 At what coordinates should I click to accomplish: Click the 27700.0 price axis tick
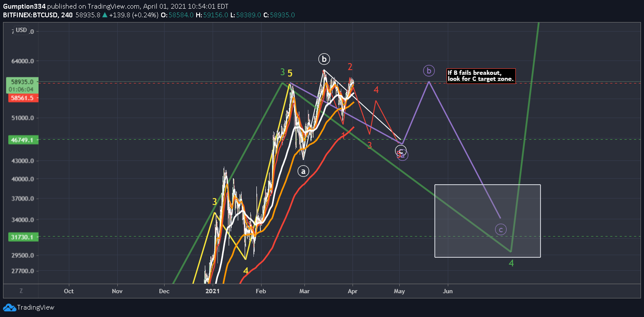click(x=23, y=271)
